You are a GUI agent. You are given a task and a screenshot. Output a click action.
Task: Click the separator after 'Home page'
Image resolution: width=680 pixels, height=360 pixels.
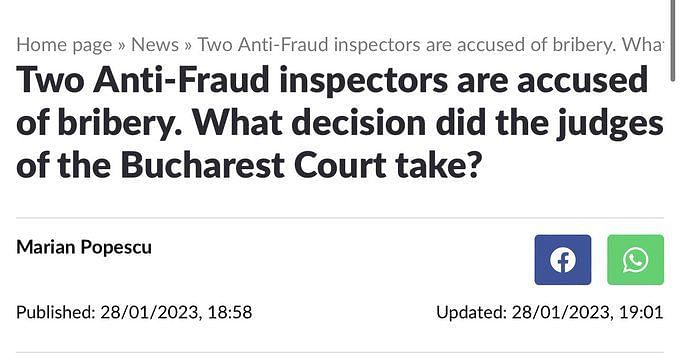point(121,46)
